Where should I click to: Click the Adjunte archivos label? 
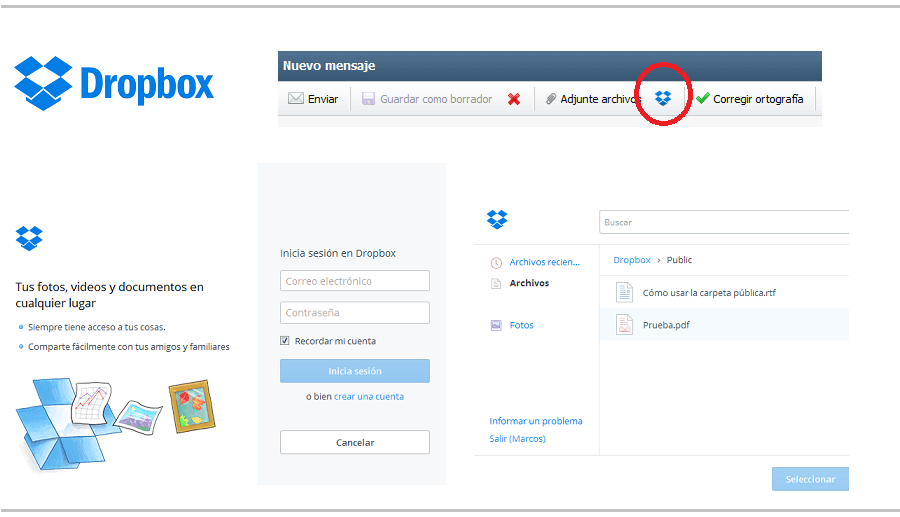[x=600, y=99]
